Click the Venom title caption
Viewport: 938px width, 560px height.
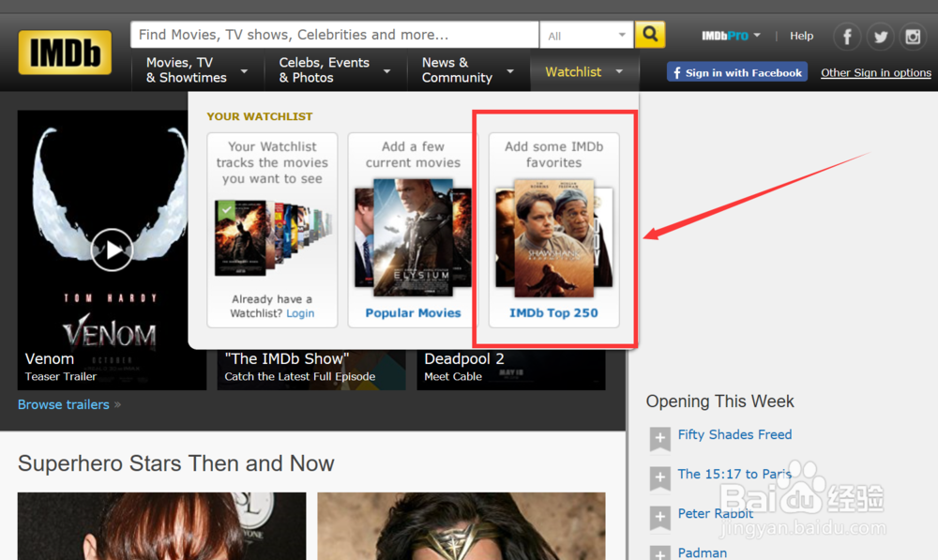[x=50, y=359]
